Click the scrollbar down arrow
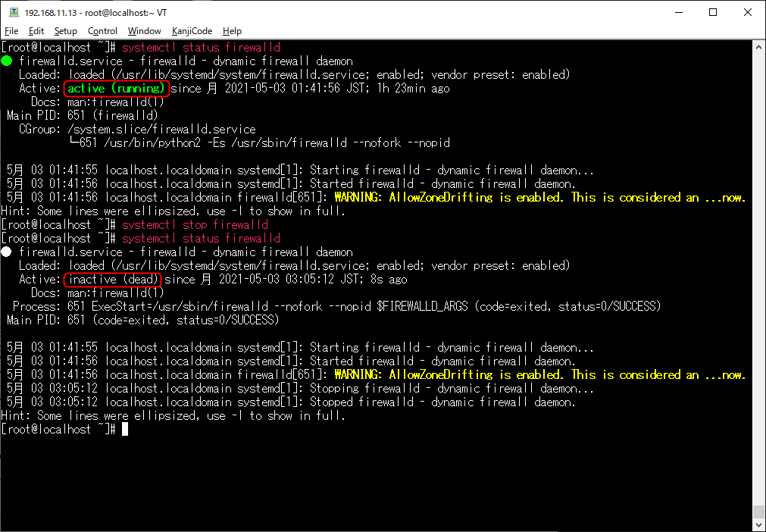 pos(758,524)
